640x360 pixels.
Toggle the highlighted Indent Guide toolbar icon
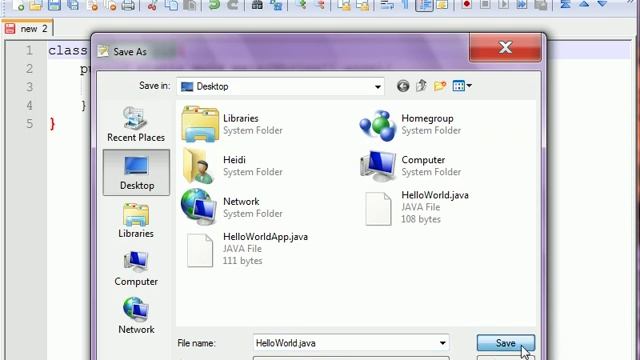(424, 4)
